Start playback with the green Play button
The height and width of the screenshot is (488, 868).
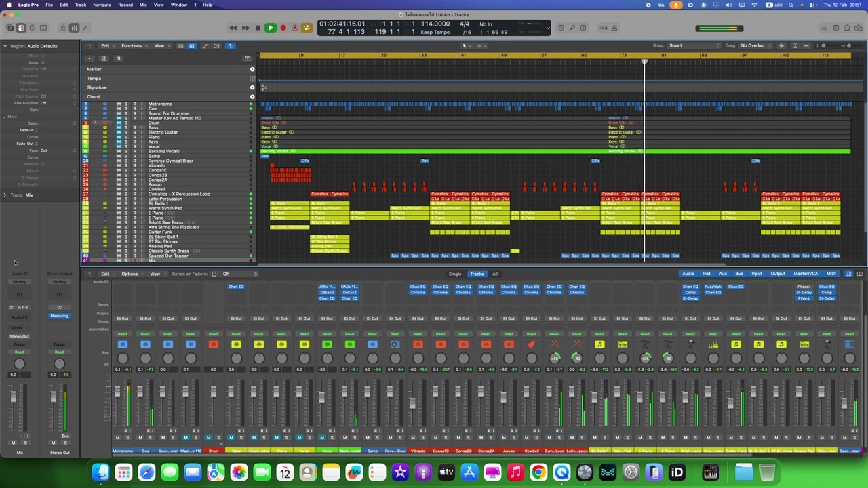(270, 28)
